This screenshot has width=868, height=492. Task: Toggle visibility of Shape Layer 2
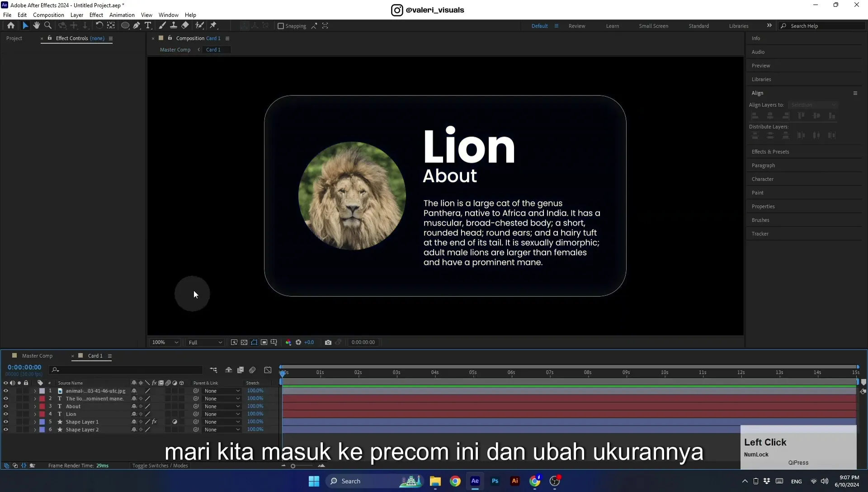pos(6,430)
